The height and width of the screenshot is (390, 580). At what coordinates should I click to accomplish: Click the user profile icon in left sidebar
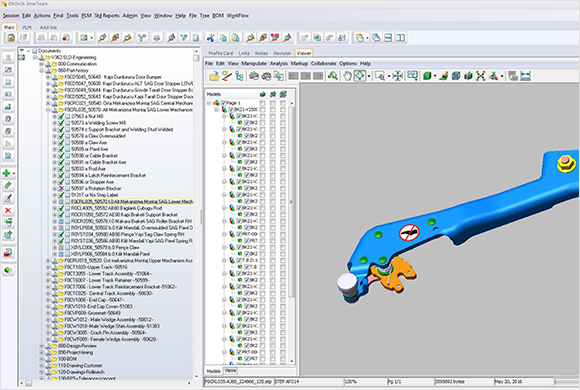pyautogui.click(x=8, y=57)
